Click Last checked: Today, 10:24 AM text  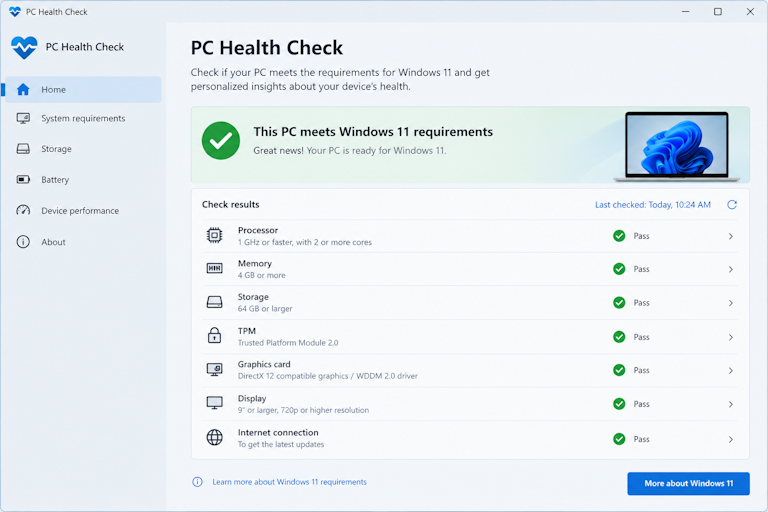(x=653, y=205)
